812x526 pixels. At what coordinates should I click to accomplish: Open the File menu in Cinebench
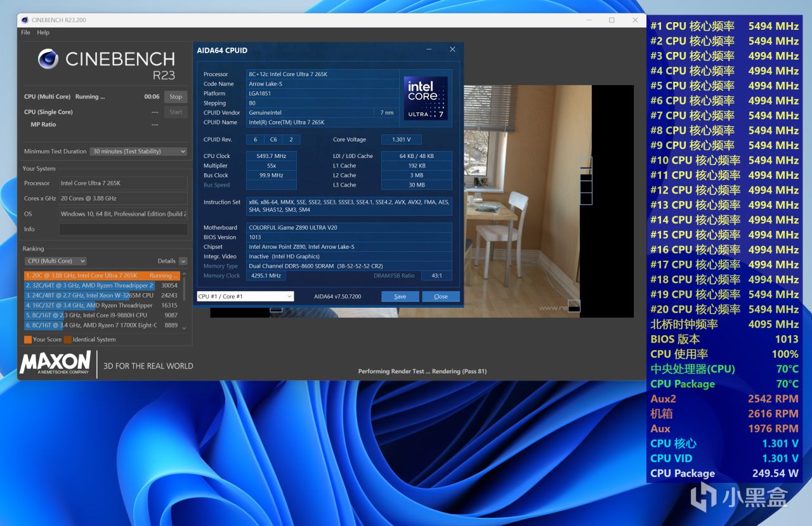click(x=25, y=32)
